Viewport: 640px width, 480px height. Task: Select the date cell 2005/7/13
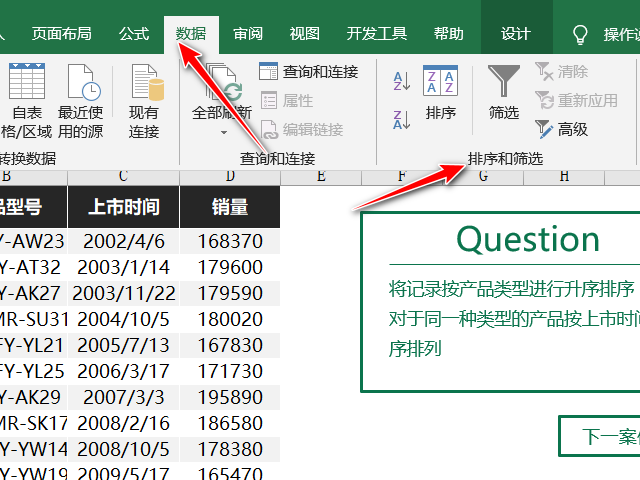click(x=123, y=345)
